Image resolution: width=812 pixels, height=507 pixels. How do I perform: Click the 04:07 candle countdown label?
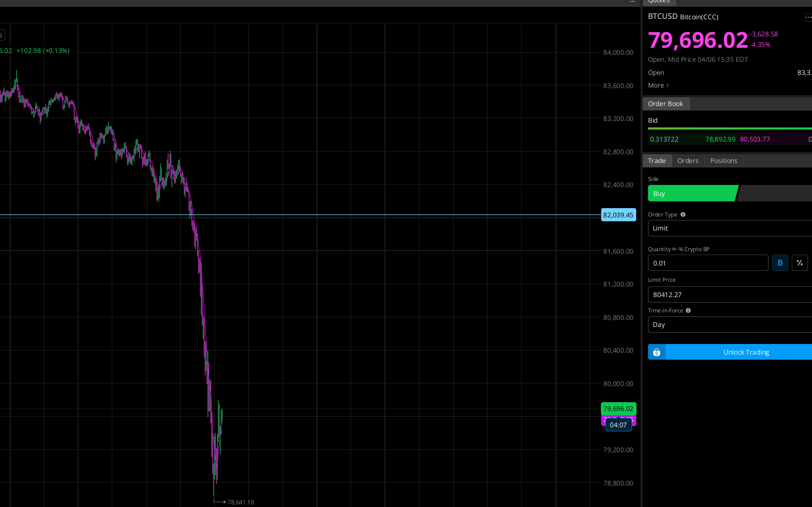pos(618,425)
